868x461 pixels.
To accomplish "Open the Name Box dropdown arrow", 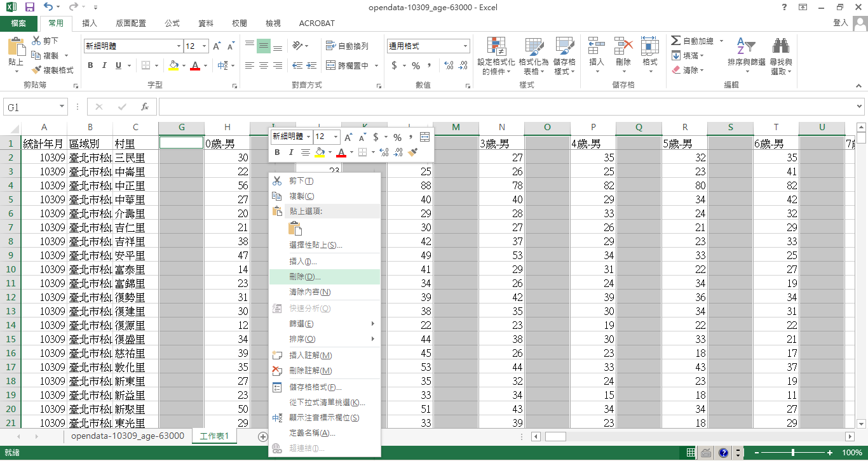I will tap(62, 107).
